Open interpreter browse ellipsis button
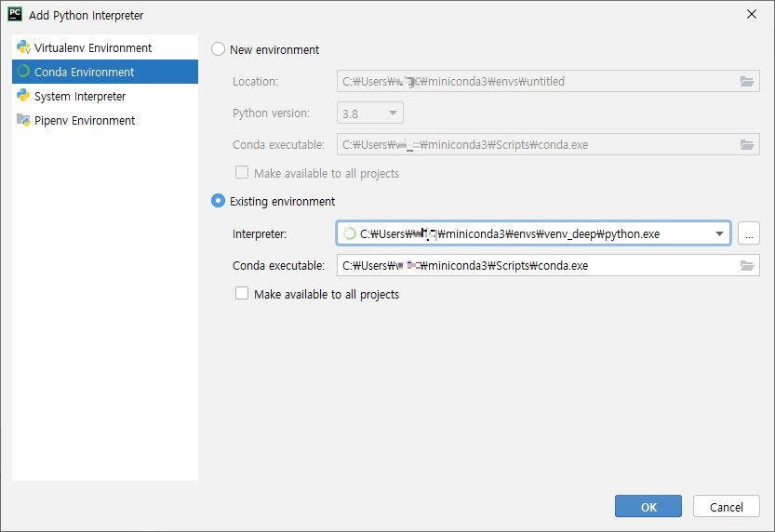Viewport: 775px width, 532px height. (749, 233)
